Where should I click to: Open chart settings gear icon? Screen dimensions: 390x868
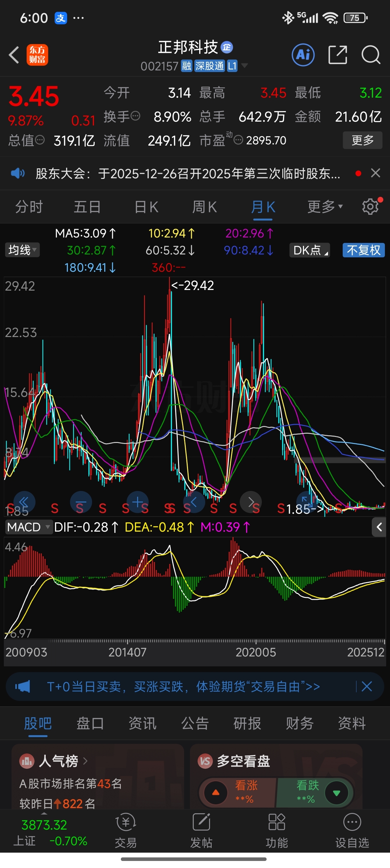(370, 206)
